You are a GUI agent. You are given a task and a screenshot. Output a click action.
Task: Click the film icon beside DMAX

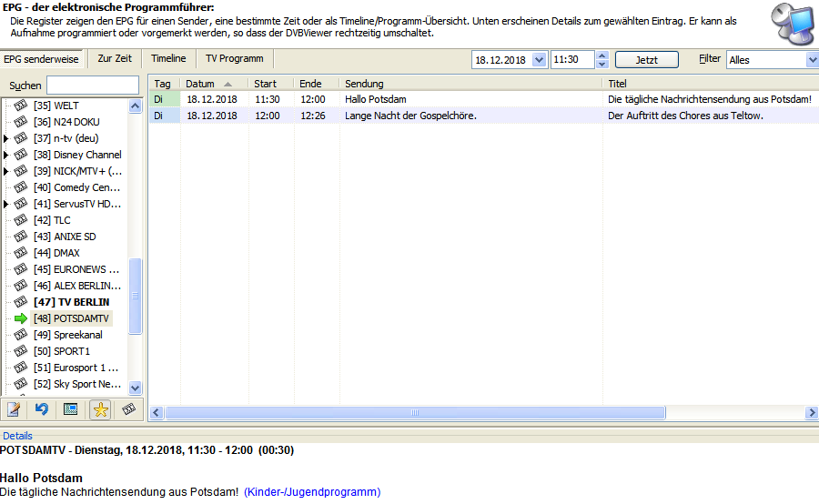(x=21, y=253)
